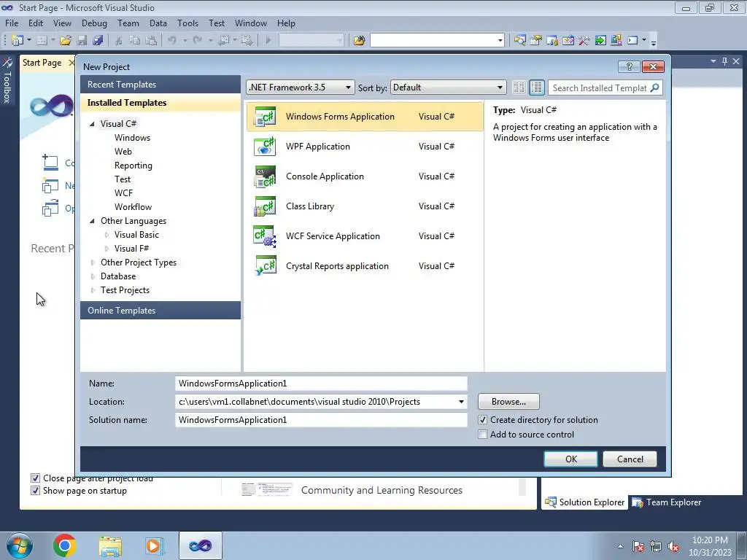
Task: Toggle Show page on startup checkbox
Action: coord(35,491)
